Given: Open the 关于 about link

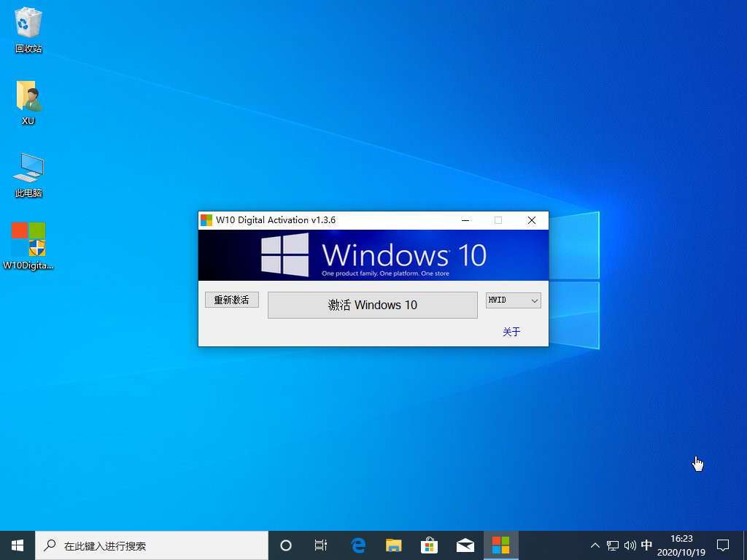Looking at the screenshot, I should coord(511,332).
